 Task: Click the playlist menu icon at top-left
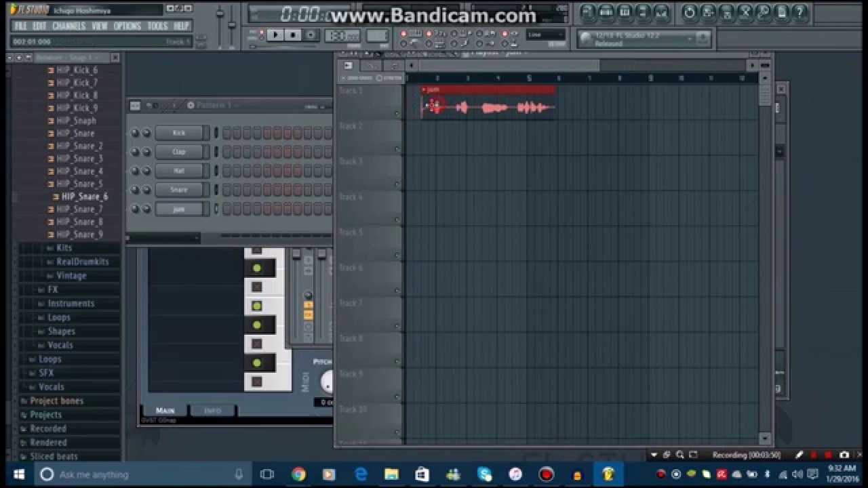tap(348, 66)
